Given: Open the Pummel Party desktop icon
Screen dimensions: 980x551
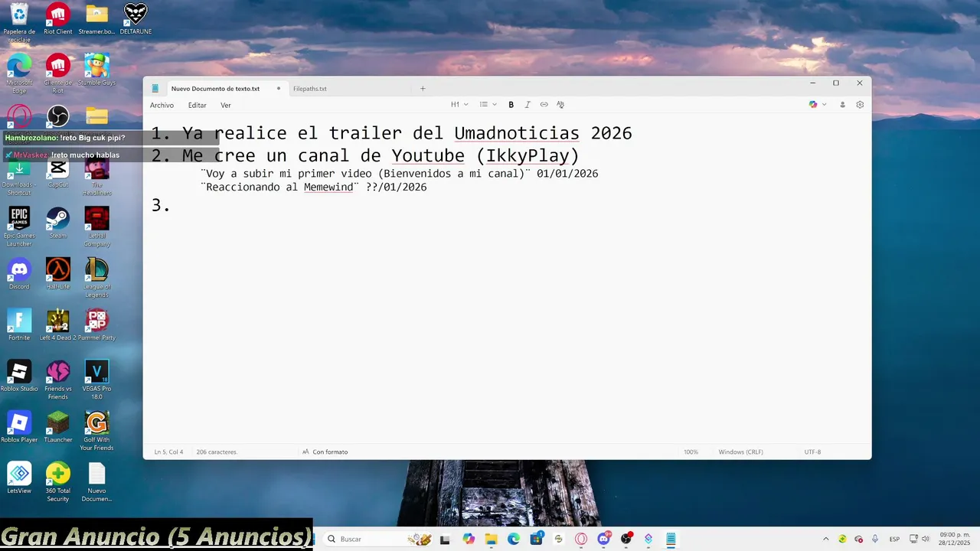Looking at the screenshot, I should 96,325.
